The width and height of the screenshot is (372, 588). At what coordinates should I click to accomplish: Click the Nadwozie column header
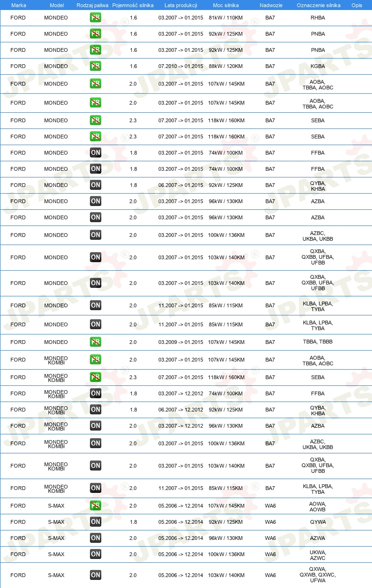click(271, 5)
